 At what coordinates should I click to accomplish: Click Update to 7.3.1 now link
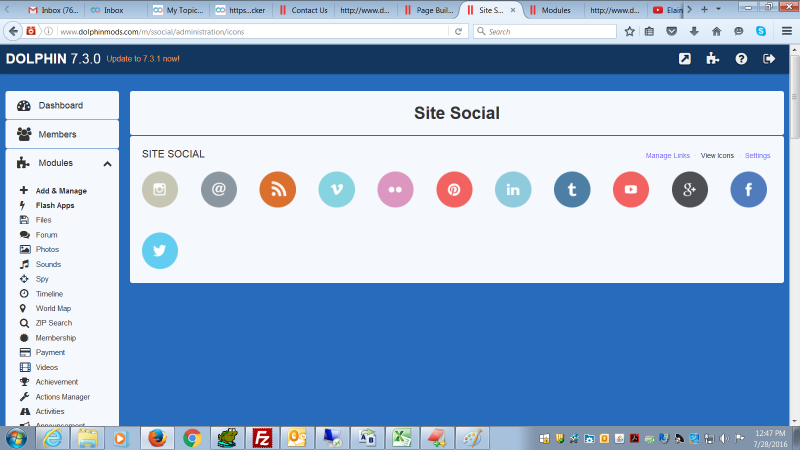click(x=143, y=59)
